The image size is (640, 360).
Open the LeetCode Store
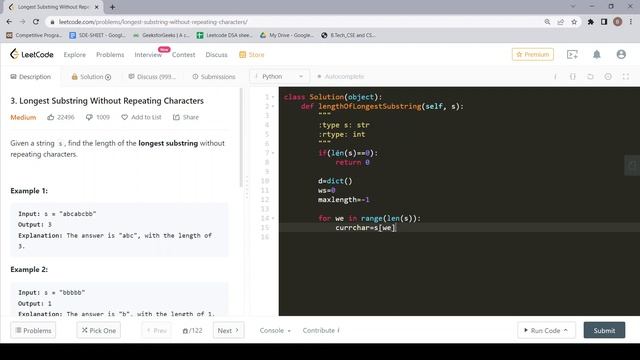(252, 55)
